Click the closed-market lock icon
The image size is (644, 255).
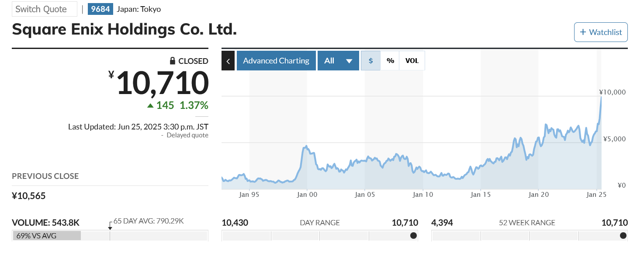click(173, 61)
